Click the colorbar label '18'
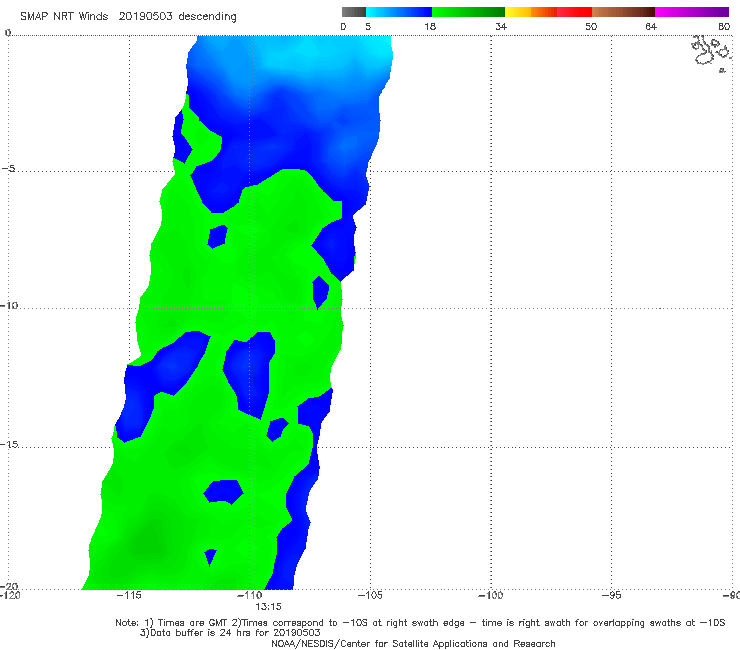This screenshot has height=650, width=740. (x=430, y=26)
